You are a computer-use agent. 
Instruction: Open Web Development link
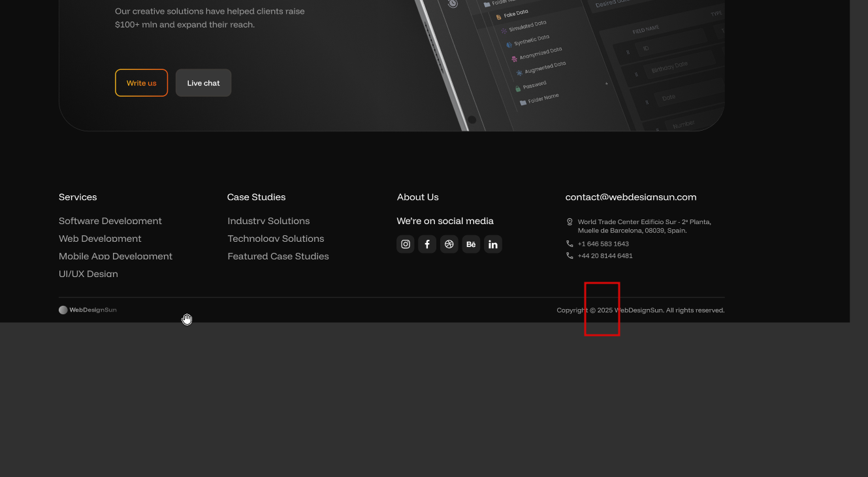100,238
